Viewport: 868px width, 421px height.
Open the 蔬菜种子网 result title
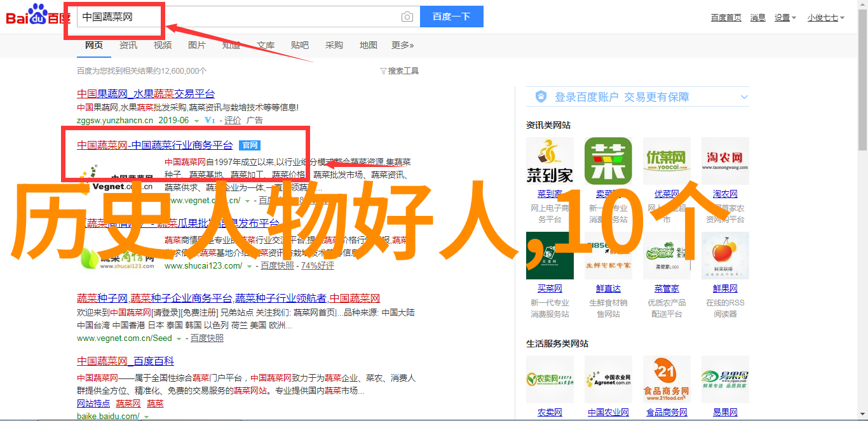coord(229,298)
